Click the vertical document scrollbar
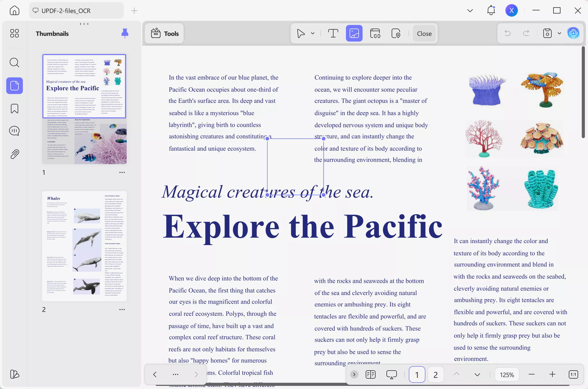This screenshot has width=588, height=389. click(x=583, y=92)
